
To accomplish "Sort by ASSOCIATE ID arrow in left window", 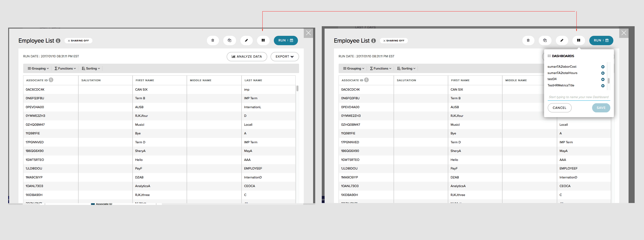I will coord(51,80).
